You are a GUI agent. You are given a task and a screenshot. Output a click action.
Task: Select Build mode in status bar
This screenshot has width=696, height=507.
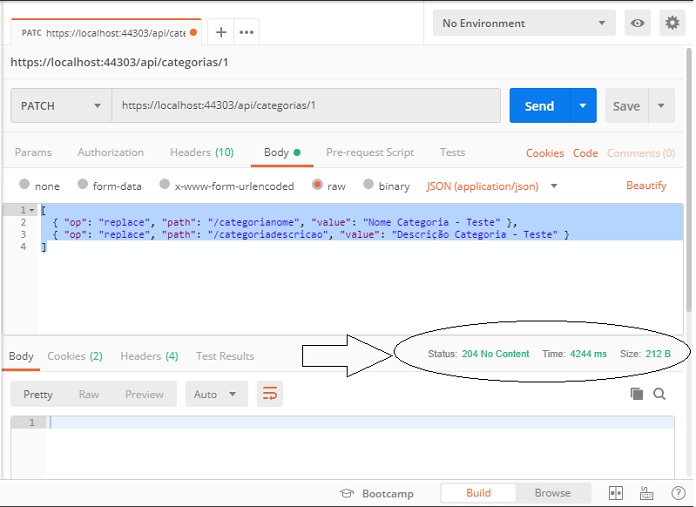(478, 493)
